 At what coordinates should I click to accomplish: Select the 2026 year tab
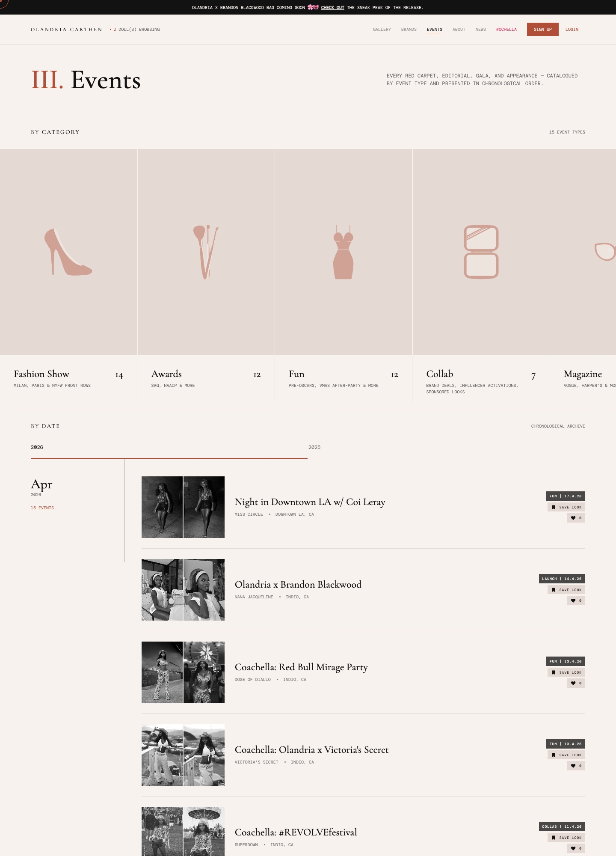37,447
